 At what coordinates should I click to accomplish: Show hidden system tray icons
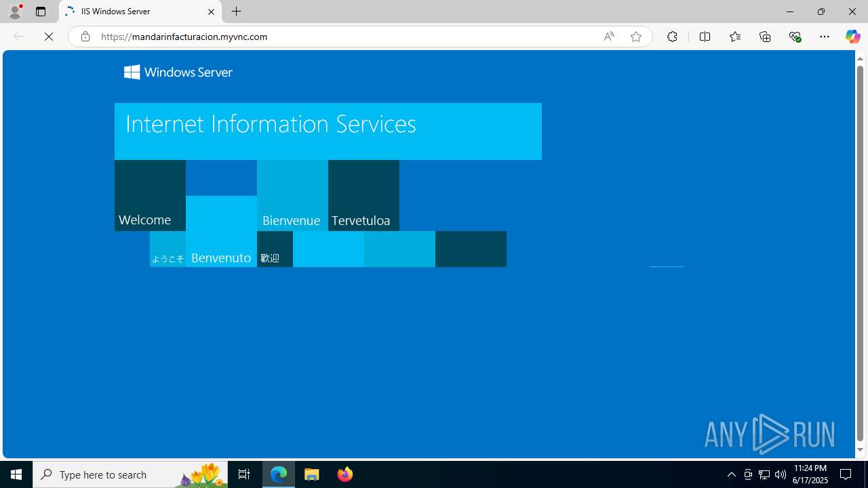click(x=731, y=474)
